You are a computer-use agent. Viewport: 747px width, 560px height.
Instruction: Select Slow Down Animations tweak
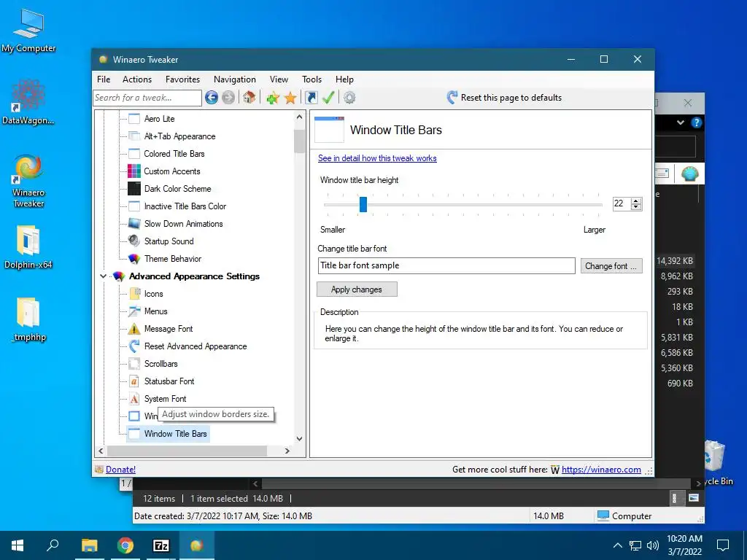coord(183,224)
